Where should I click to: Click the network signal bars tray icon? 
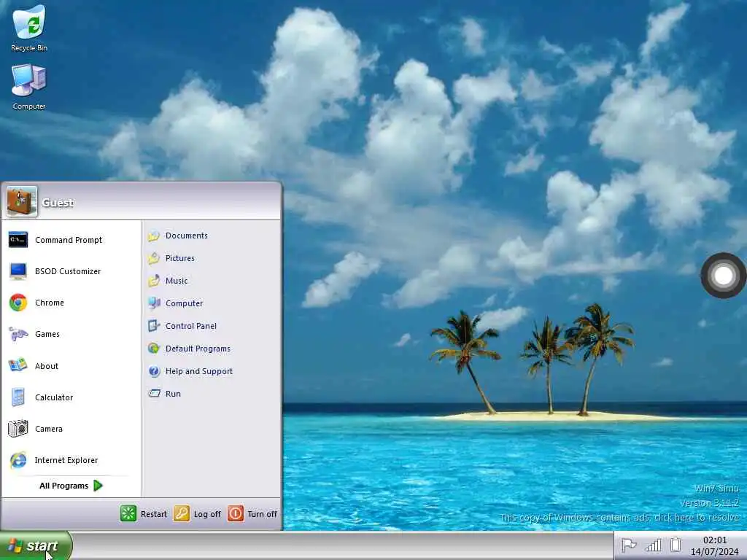pyautogui.click(x=653, y=545)
